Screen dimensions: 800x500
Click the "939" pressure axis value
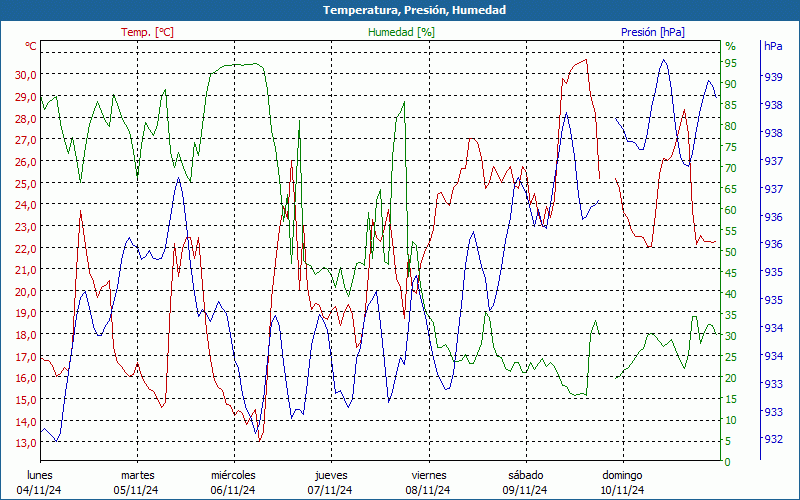coord(773,77)
